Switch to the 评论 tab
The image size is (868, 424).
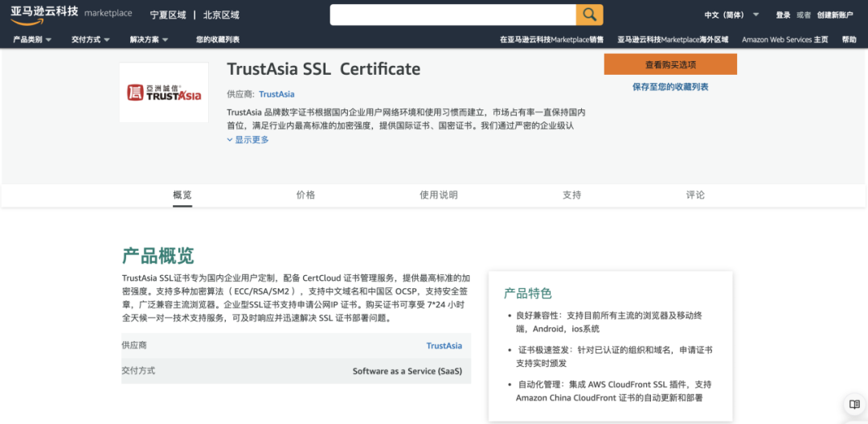[695, 195]
